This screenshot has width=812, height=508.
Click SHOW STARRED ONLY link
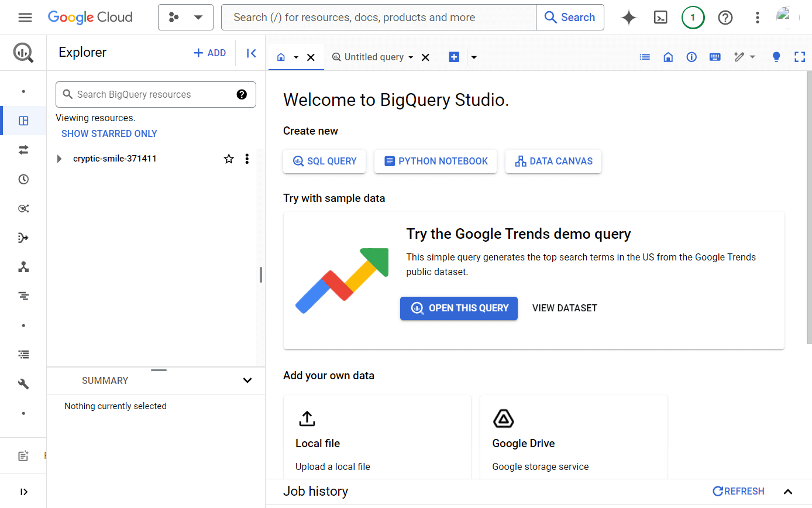click(109, 133)
